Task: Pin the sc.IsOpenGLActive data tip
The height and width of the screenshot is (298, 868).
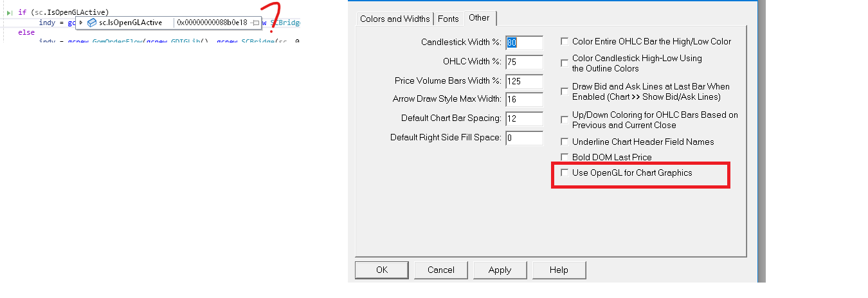Action: [256, 23]
